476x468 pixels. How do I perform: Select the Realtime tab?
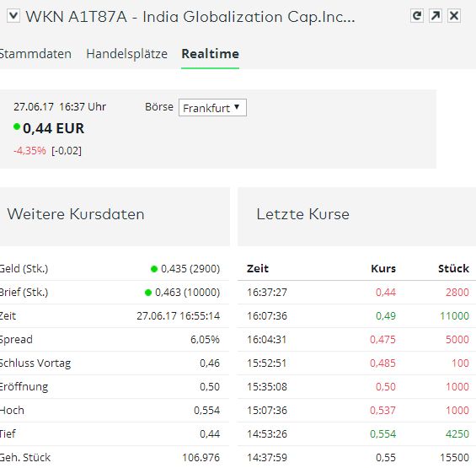click(210, 54)
